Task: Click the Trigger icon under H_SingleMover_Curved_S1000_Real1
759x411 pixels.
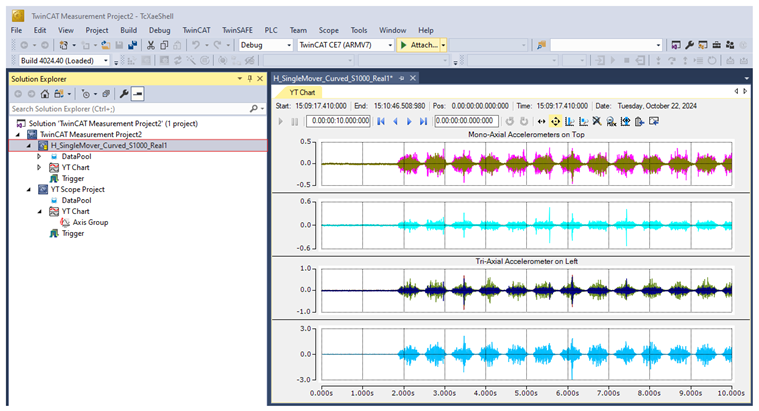Action: coord(53,178)
